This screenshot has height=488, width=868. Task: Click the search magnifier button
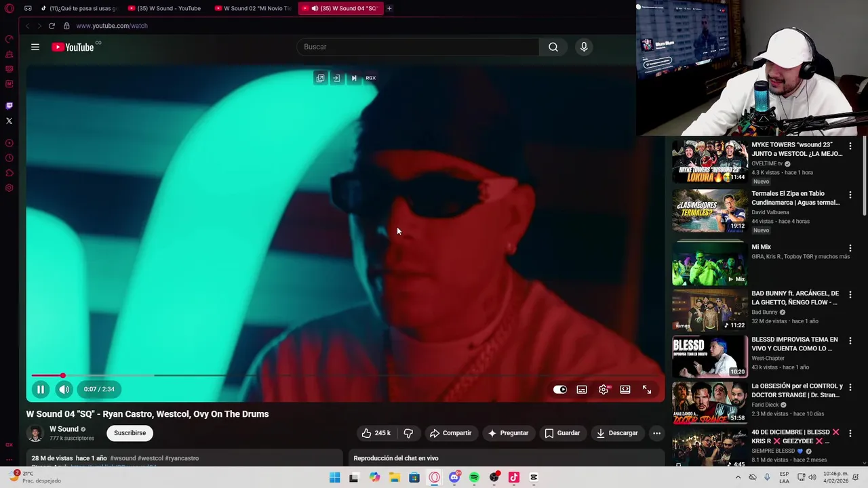click(x=553, y=47)
